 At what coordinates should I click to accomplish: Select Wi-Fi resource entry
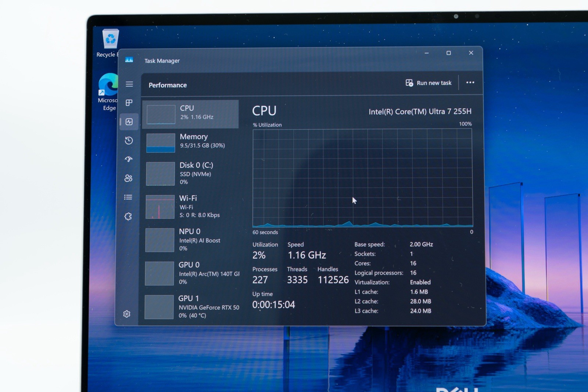[x=190, y=206]
